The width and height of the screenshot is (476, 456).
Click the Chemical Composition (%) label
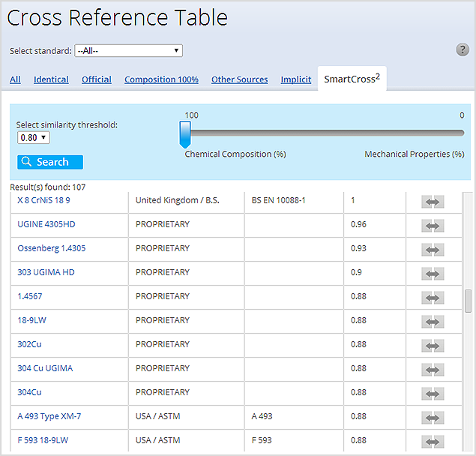[x=235, y=154]
